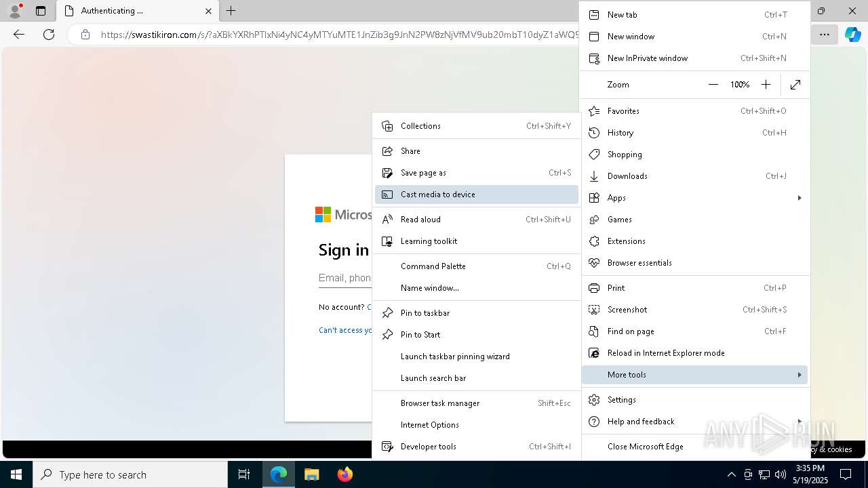Choose Name window menu entry
Image resolution: width=868 pixels, height=488 pixels.
point(477,288)
